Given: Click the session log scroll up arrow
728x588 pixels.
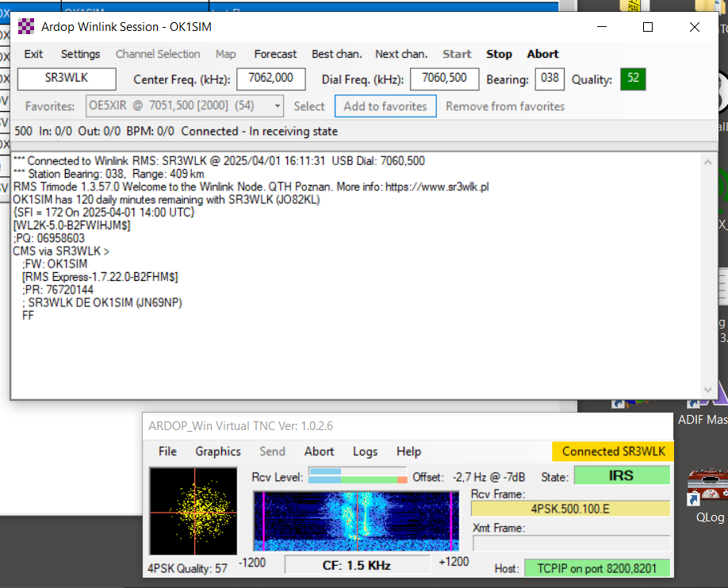Looking at the screenshot, I should coord(708,162).
